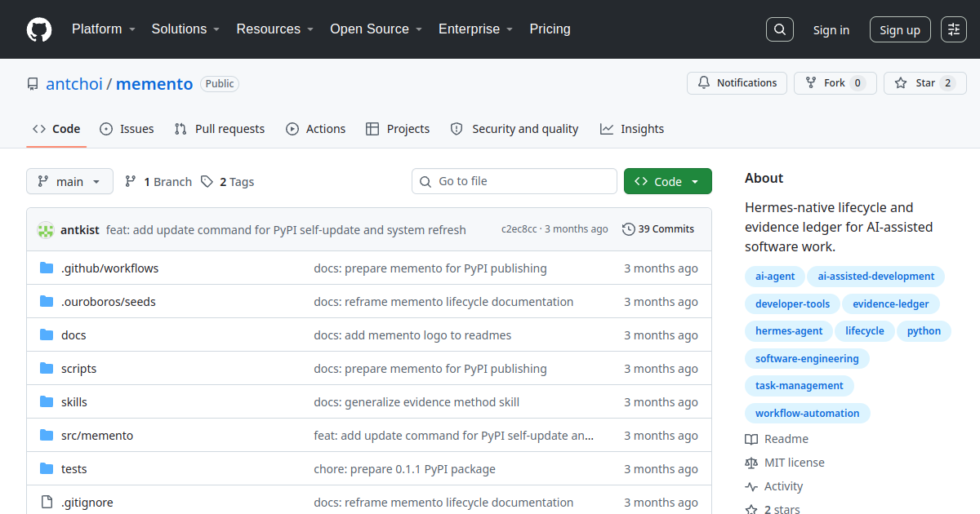Open commit hash c2ec8cc
The width and height of the screenshot is (980, 514).
519,229
